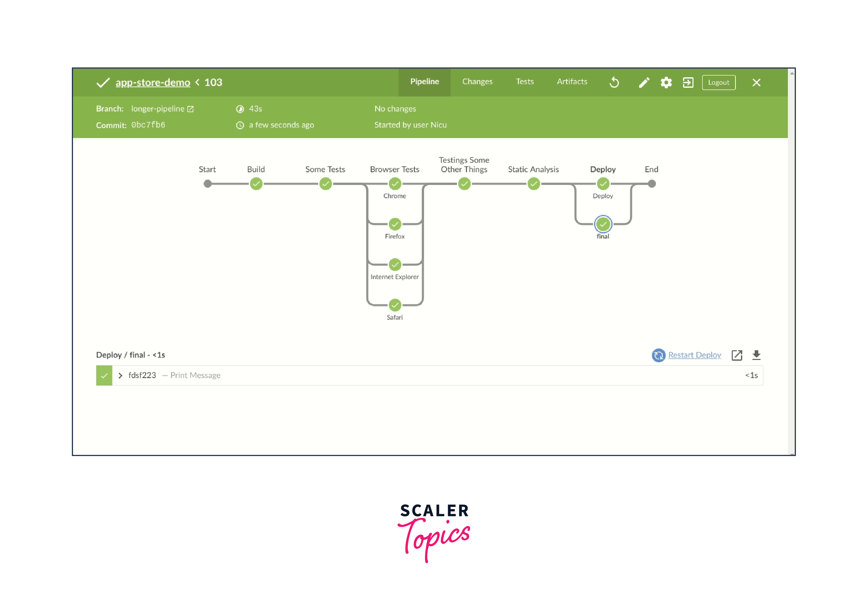Select the Firefox stage node

click(x=395, y=224)
